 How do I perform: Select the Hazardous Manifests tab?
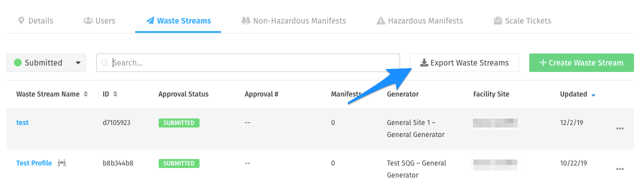point(420,21)
